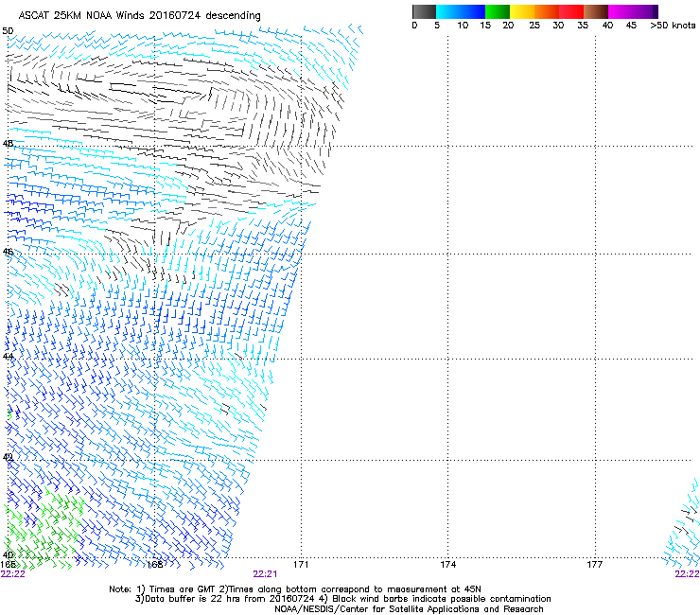Click the '25' label under the color scale
This screenshot has width=700, height=615.
534,26
